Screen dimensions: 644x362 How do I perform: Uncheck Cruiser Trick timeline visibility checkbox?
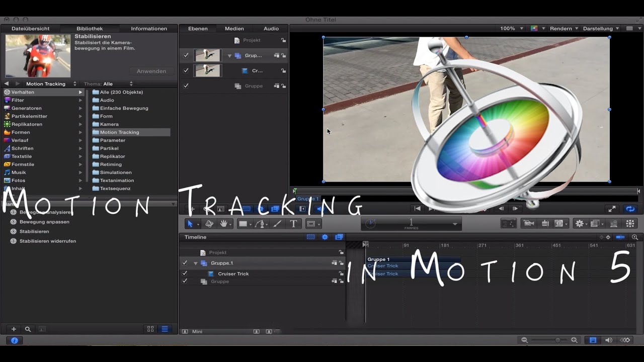(185, 274)
